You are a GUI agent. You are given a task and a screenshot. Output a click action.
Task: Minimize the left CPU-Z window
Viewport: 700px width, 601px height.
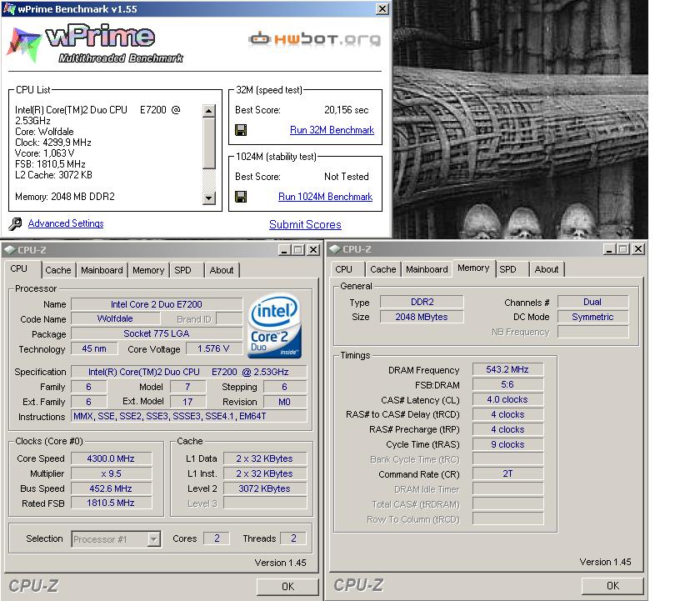(x=284, y=250)
